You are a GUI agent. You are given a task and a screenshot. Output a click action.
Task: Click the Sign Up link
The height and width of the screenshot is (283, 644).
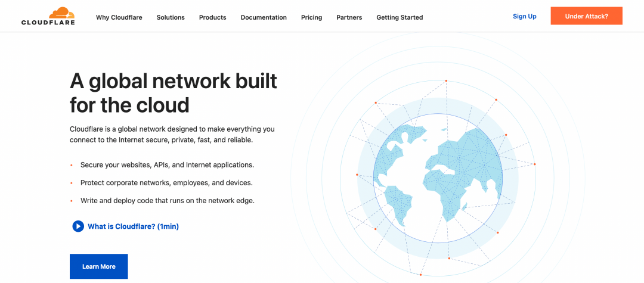pos(525,17)
